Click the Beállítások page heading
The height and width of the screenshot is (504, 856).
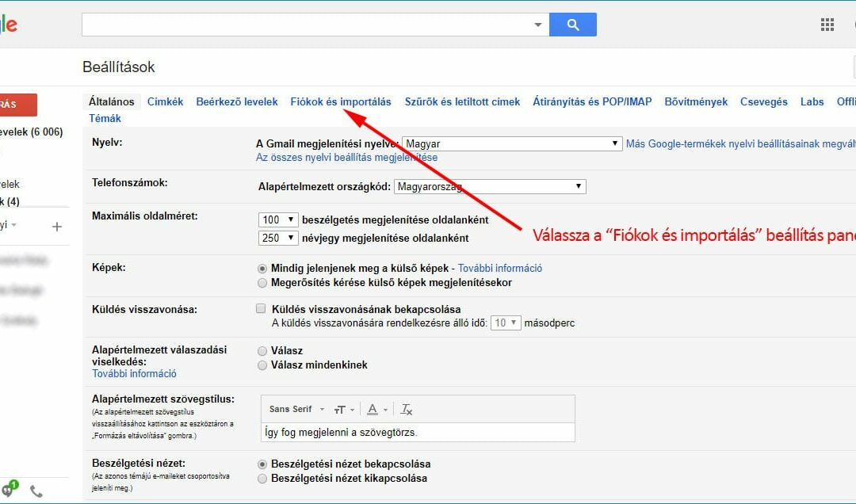pos(118,67)
